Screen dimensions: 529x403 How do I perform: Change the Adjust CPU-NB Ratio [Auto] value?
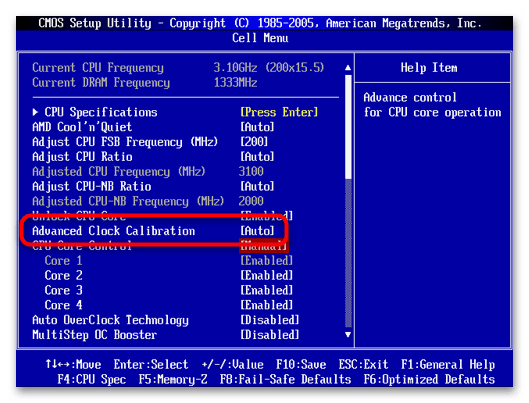257,186
